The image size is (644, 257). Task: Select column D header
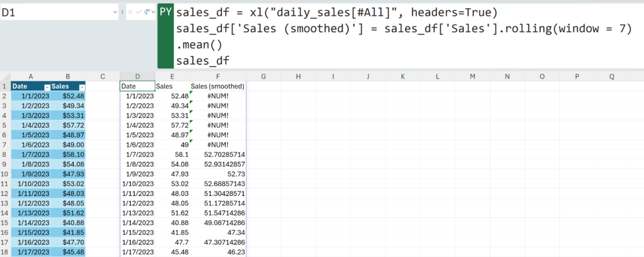point(138,76)
